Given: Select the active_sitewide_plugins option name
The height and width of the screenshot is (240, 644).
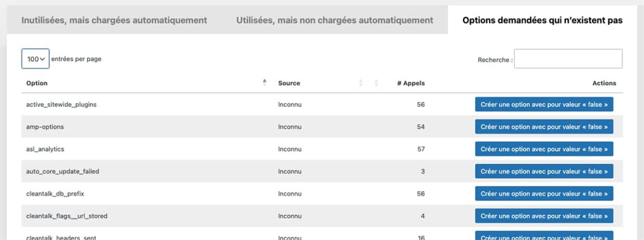Looking at the screenshot, I should click(x=61, y=104).
